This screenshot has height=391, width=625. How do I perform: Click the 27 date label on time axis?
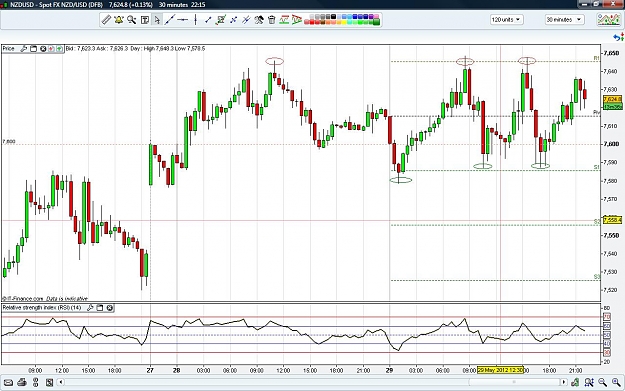point(150,370)
